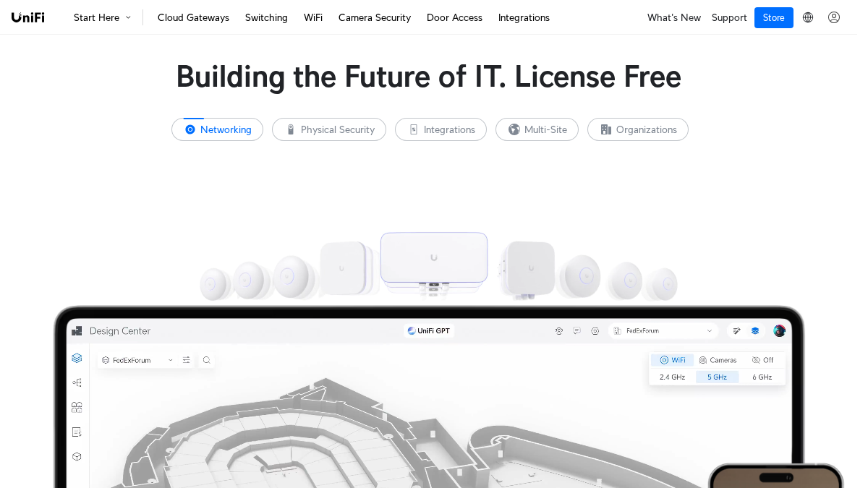
Task: Open the What's New link
Action: tap(674, 17)
